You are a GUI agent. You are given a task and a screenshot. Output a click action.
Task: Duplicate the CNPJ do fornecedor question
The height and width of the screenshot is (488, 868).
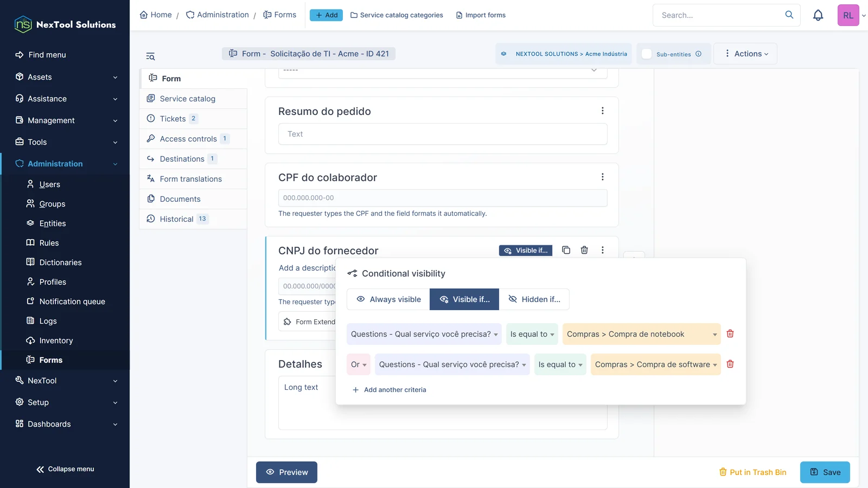[566, 250]
